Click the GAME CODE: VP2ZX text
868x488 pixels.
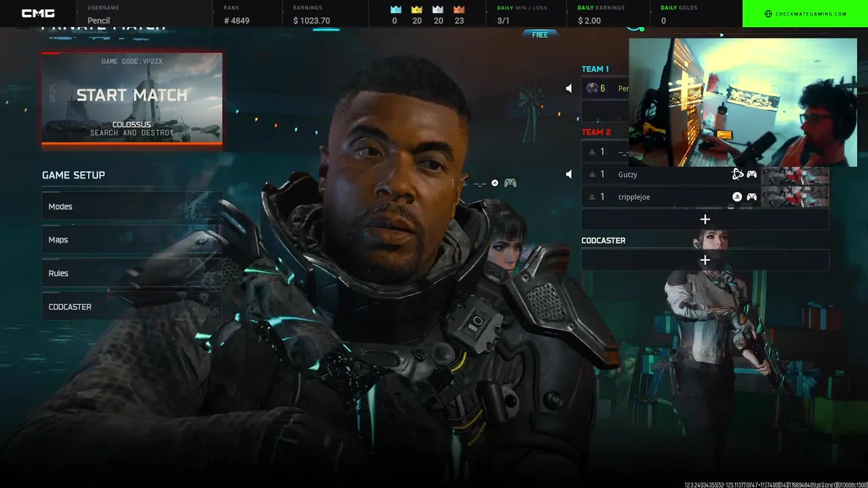point(132,61)
